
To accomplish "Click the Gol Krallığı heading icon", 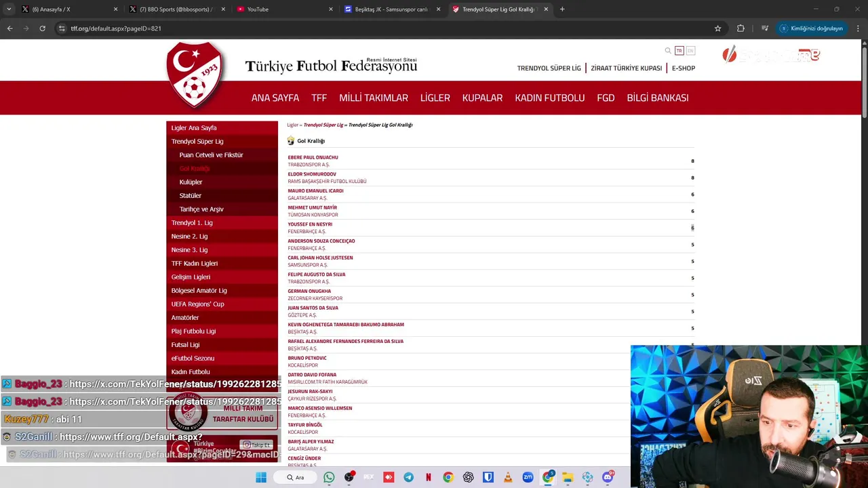I will tap(291, 140).
